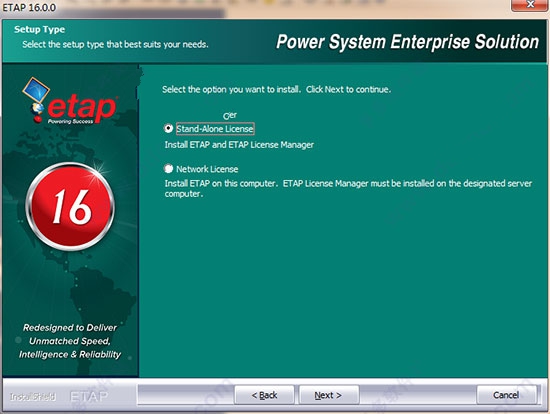The width and height of the screenshot is (550, 414).
Task: Select the Stand-Alone License radio button
Action: 169,128
